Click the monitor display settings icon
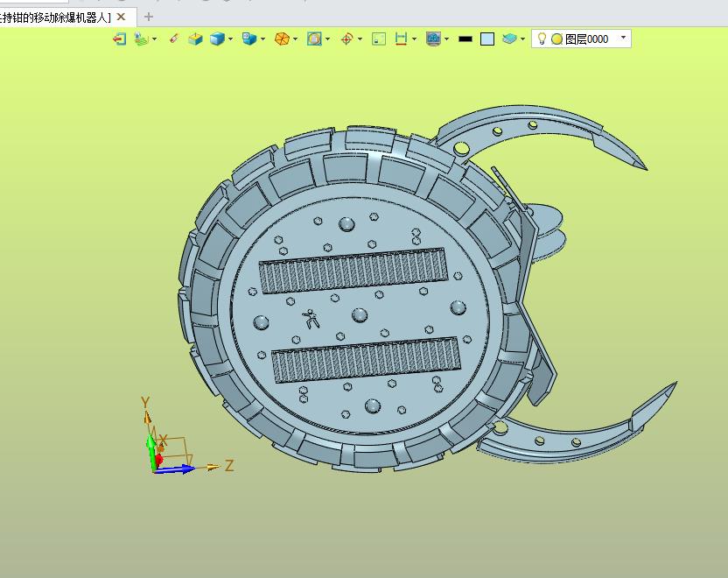 (x=433, y=39)
